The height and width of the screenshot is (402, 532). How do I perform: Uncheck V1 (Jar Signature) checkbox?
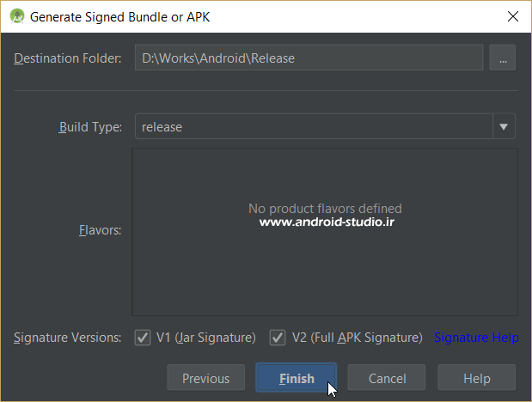point(143,338)
